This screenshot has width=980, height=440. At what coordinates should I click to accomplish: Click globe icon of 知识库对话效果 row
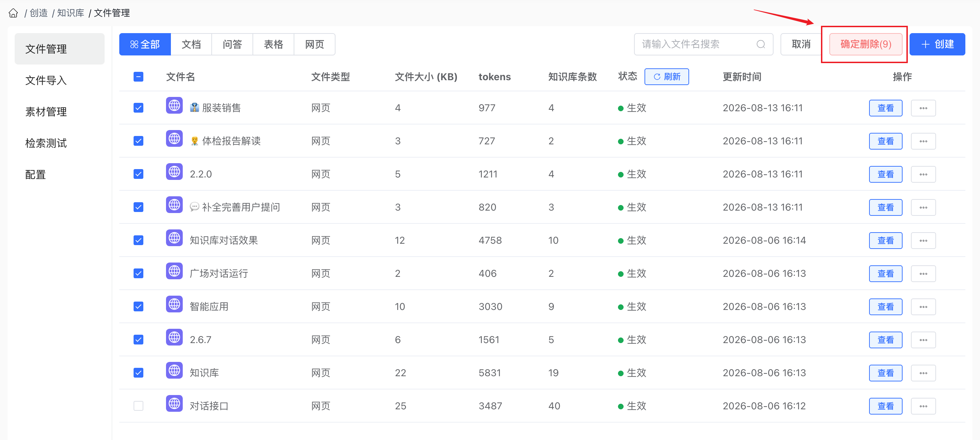pyautogui.click(x=174, y=238)
